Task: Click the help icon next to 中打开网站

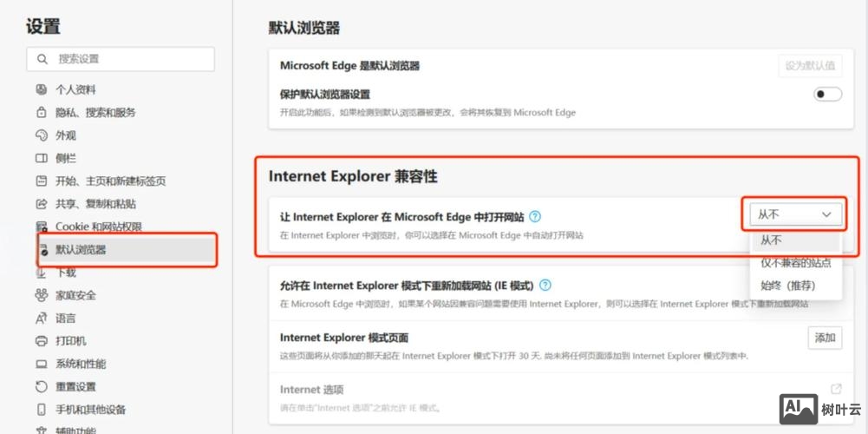Action: pyautogui.click(x=535, y=217)
